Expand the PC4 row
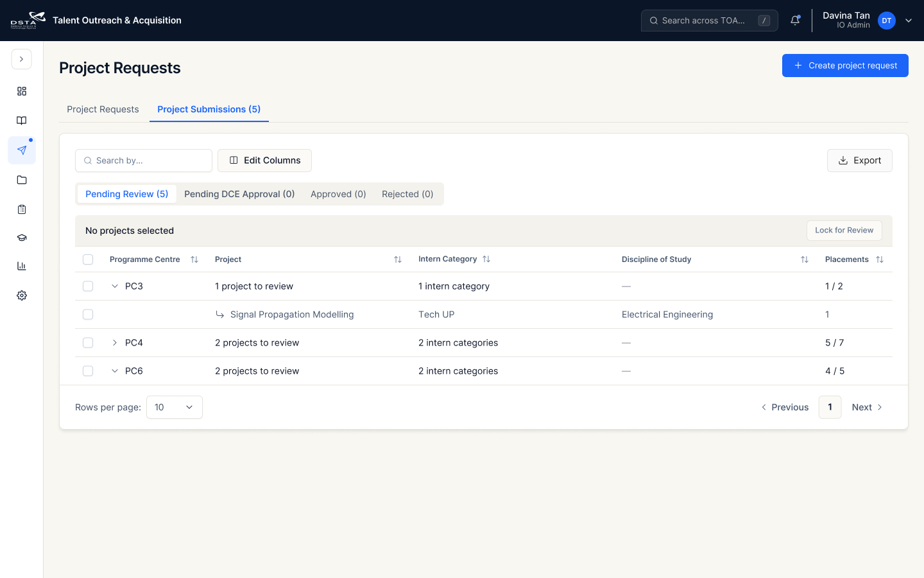The width and height of the screenshot is (924, 578). click(x=115, y=343)
